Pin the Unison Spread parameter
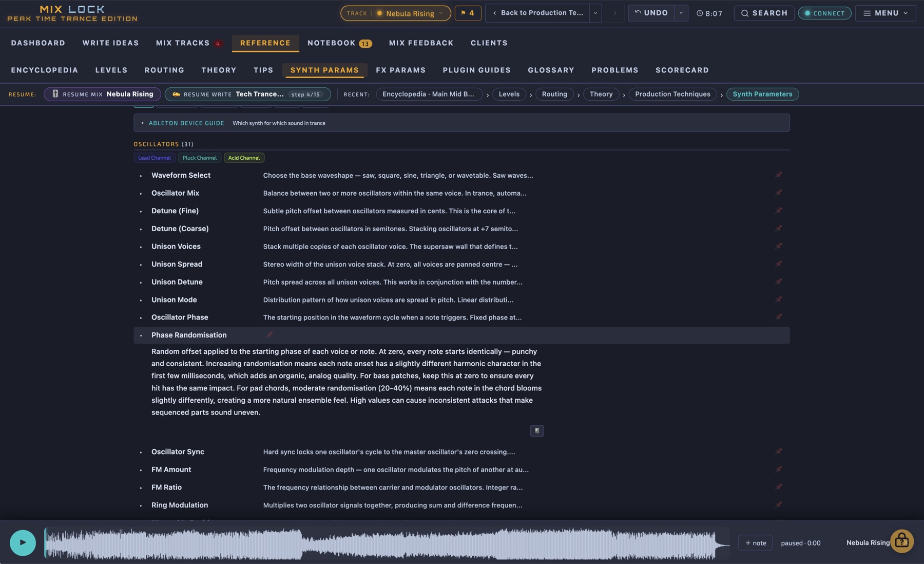 778,264
